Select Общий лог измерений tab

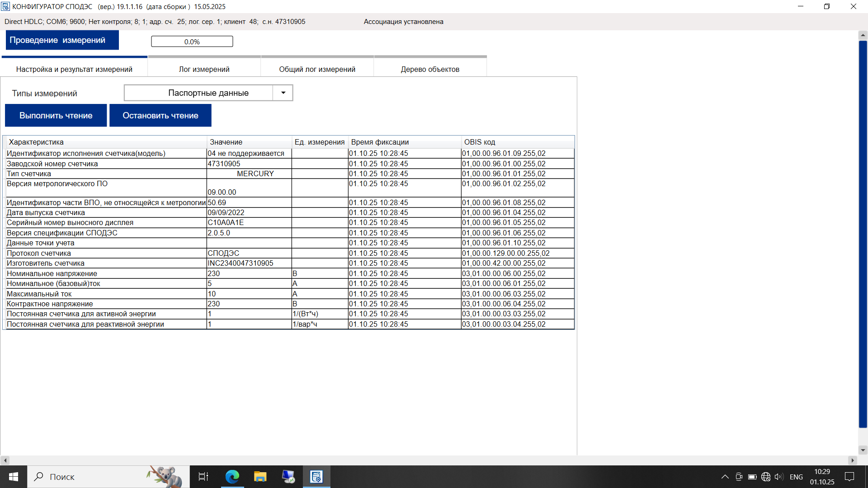(317, 69)
